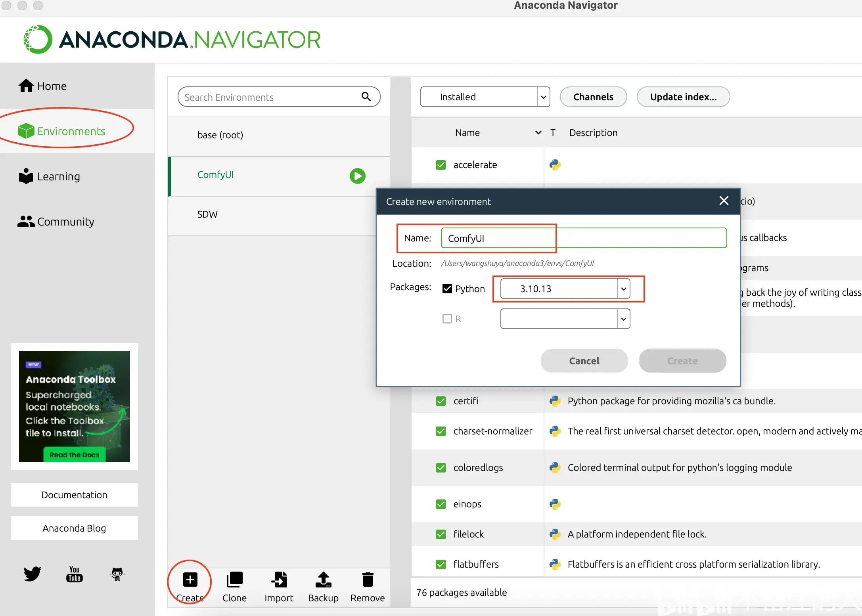Viewport: 862px width, 616px height.
Task: Open the YouTube icon
Action: coord(75,574)
